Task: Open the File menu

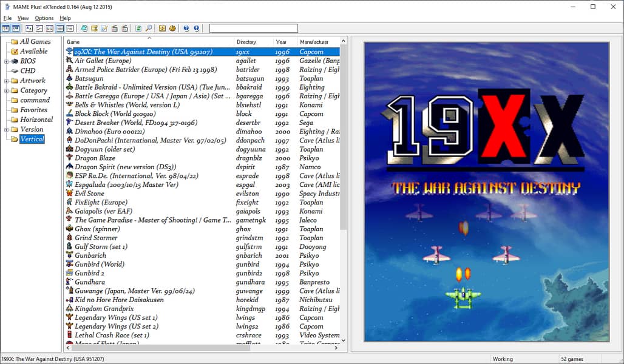Action: [x=7, y=18]
